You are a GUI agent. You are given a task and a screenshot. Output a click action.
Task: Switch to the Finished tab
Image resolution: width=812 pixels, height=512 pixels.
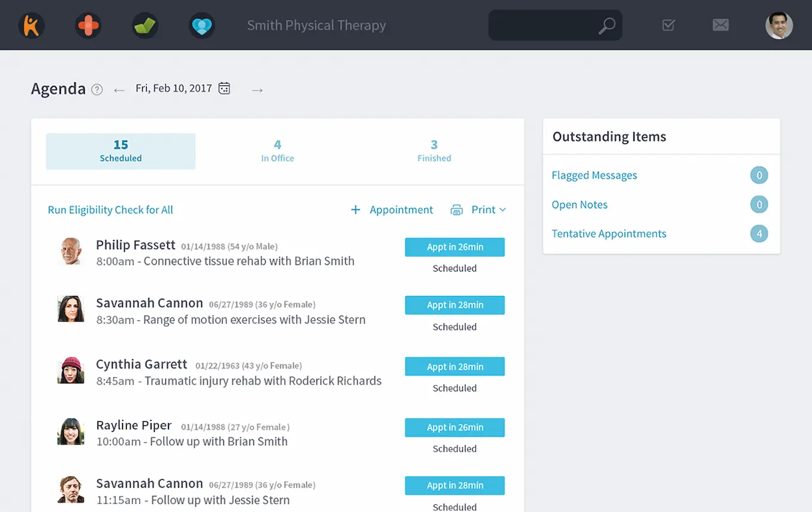pos(434,151)
